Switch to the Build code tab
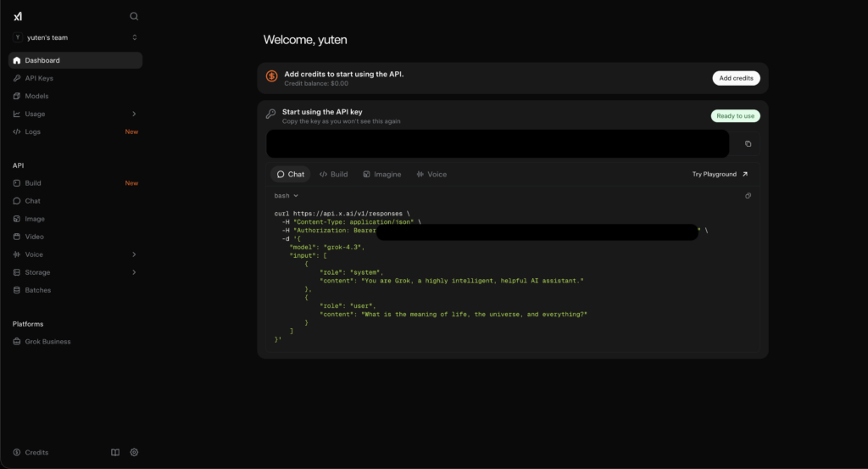 tap(334, 175)
